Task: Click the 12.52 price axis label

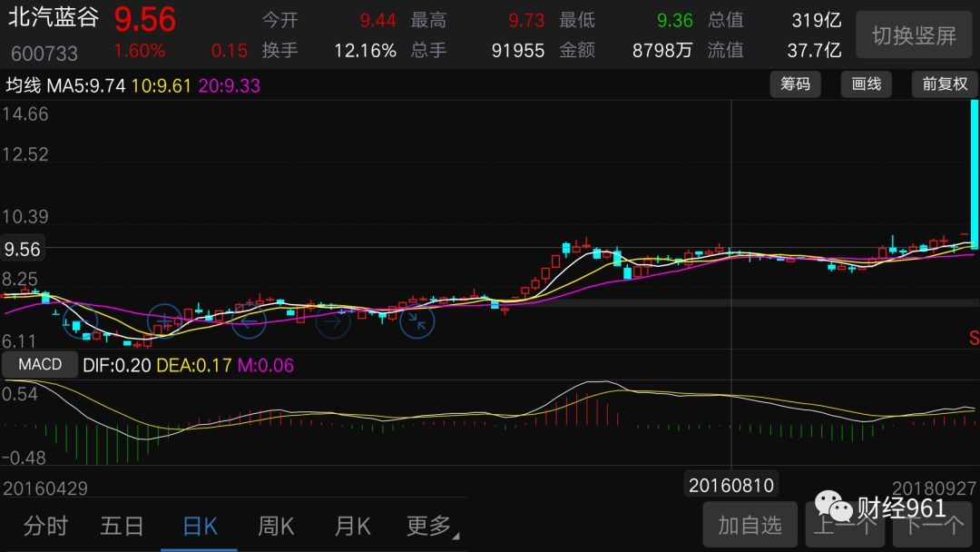Action: (25, 153)
